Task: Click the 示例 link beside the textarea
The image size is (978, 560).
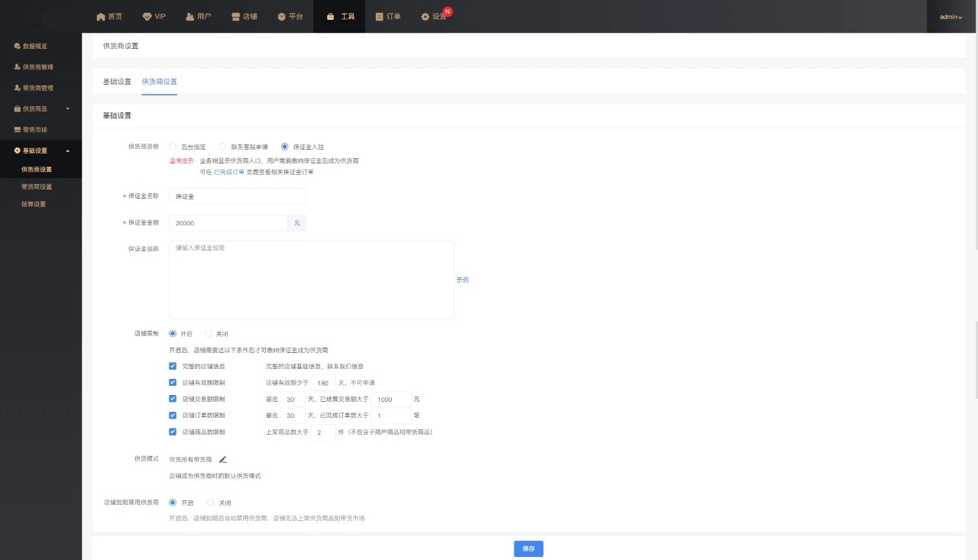Action: tap(462, 280)
